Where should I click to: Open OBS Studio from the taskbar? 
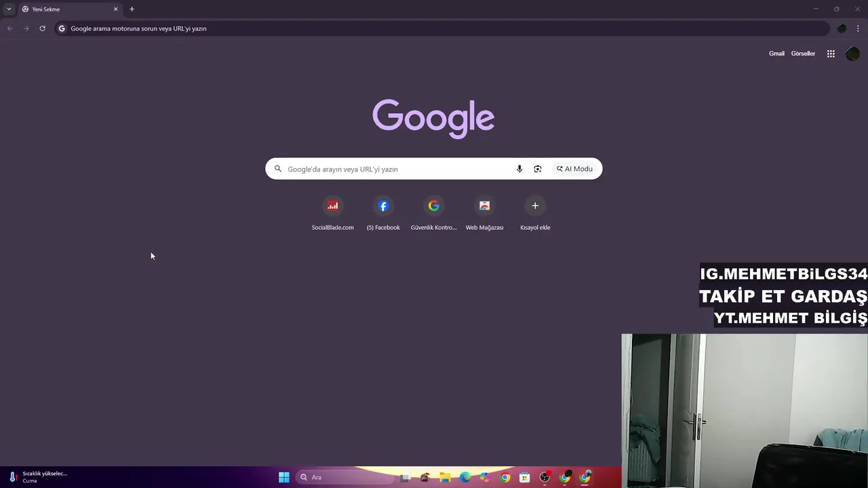click(545, 477)
